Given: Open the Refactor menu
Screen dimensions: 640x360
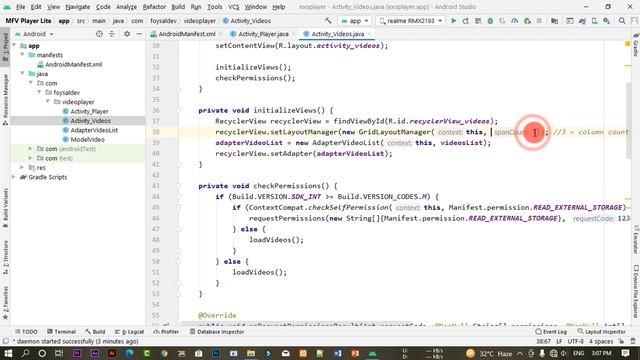Looking at the screenshot, I should pyautogui.click(x=154, y=7).
